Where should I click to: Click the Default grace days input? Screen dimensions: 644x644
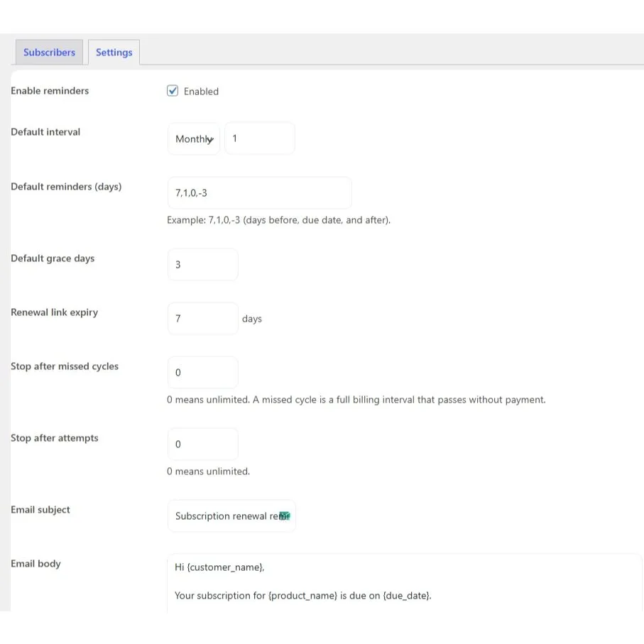point(202,265)
